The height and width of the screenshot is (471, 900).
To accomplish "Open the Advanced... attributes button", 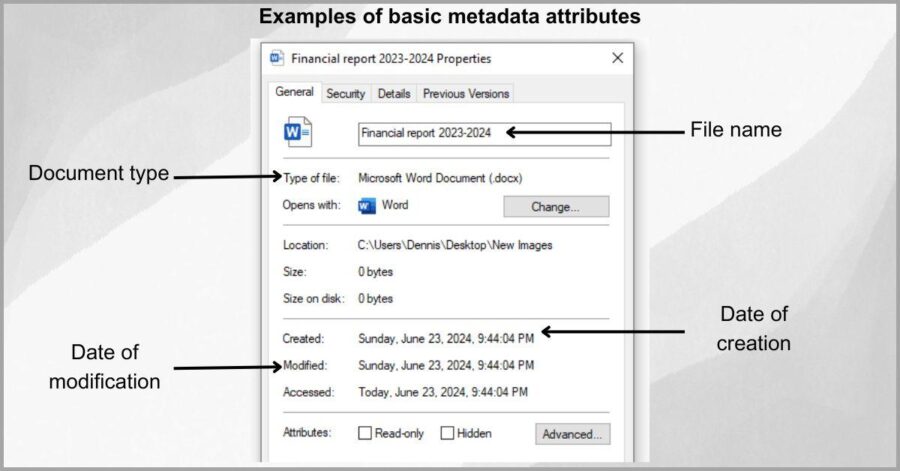I will [x=572, y=434].
